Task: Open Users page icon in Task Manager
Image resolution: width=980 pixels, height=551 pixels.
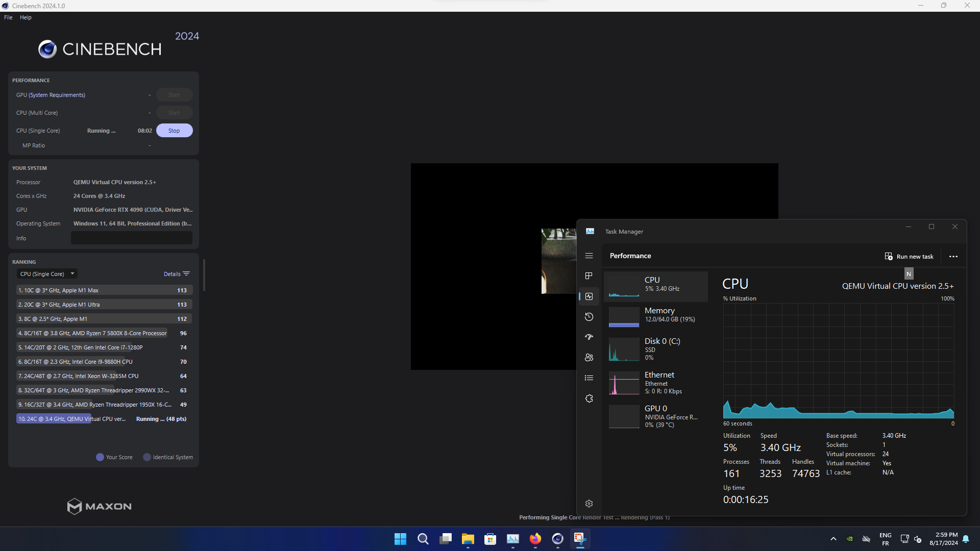Action: (x=589, y=358)
